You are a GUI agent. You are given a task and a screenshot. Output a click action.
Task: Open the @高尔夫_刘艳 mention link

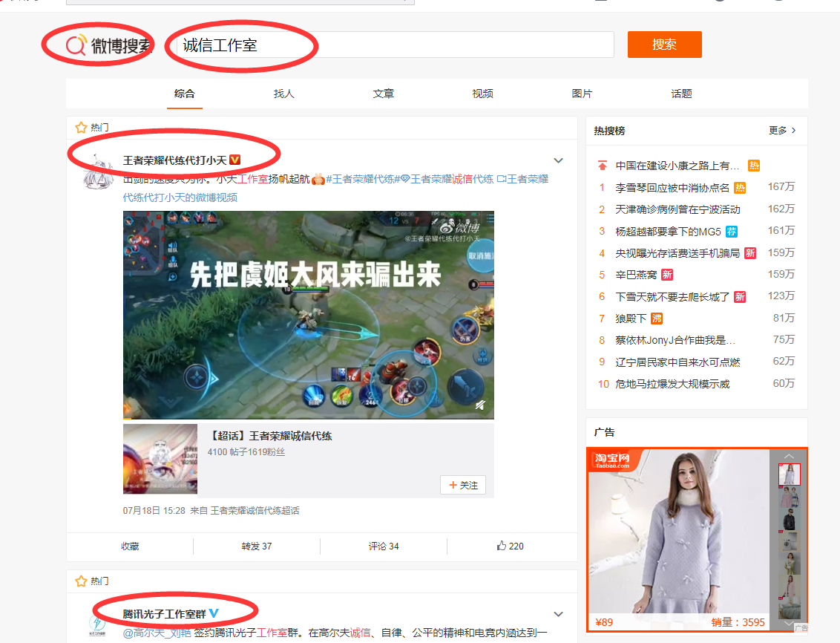tap(157, 633)
